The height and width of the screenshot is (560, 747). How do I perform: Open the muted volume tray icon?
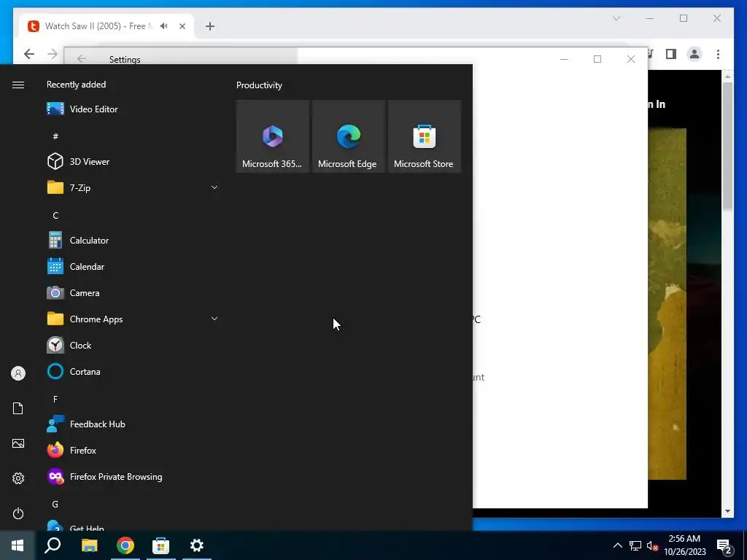pyautogui.click(x=652, y=545)
